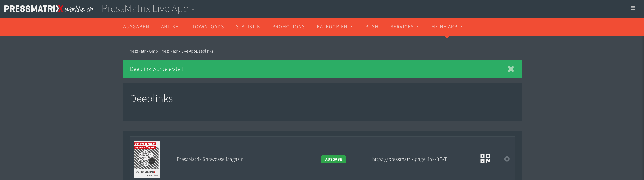Screen dimensions: 644x180
Task: Expand the Kategorien menu
Action: [335, 27]
